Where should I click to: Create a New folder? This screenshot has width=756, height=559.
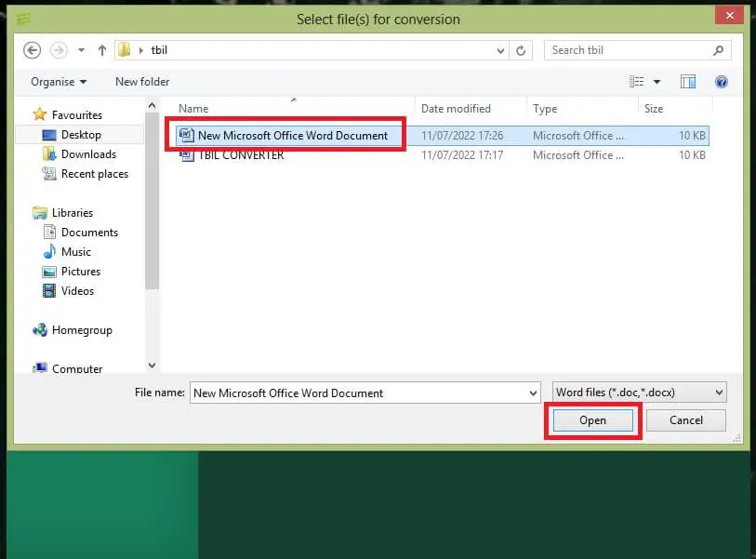tap(142, 82)
